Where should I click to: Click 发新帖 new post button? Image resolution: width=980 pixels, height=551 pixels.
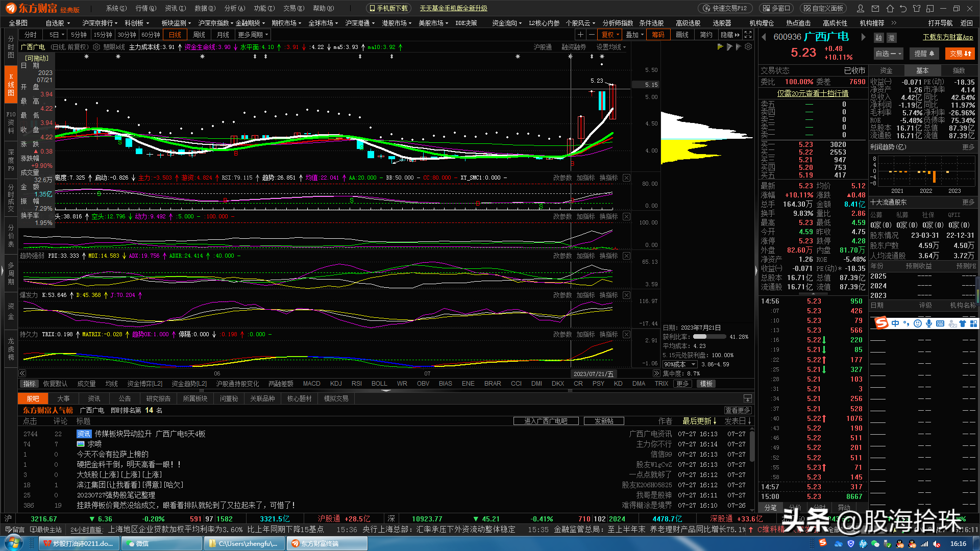point(604,421)
